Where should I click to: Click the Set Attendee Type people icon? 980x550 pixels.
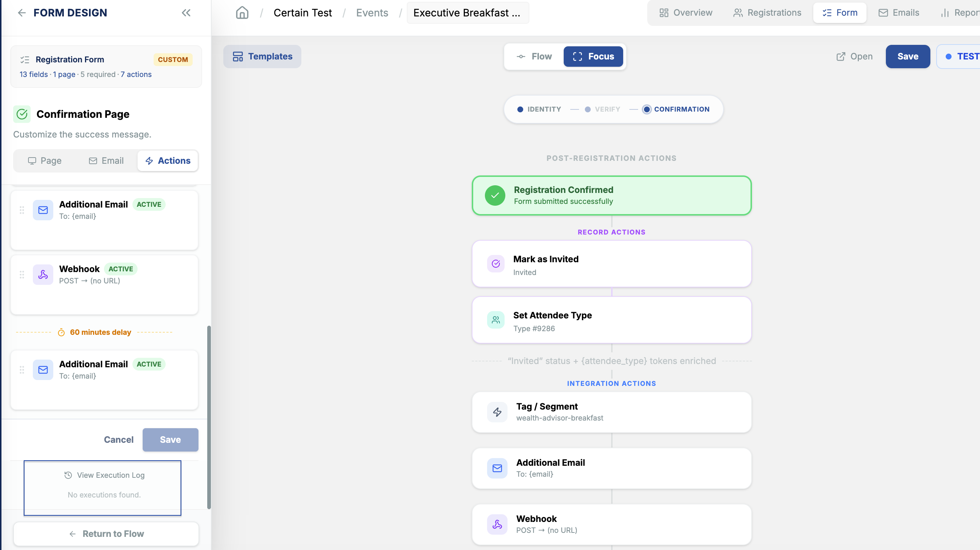[x=496, y=320]
